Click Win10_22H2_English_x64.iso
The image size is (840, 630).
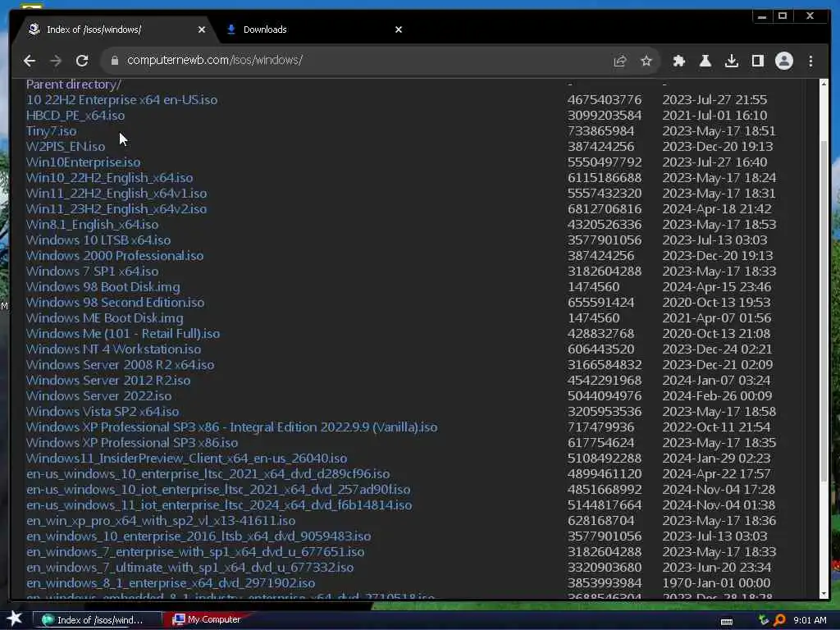pyautogui.click(x=110, y=177)
